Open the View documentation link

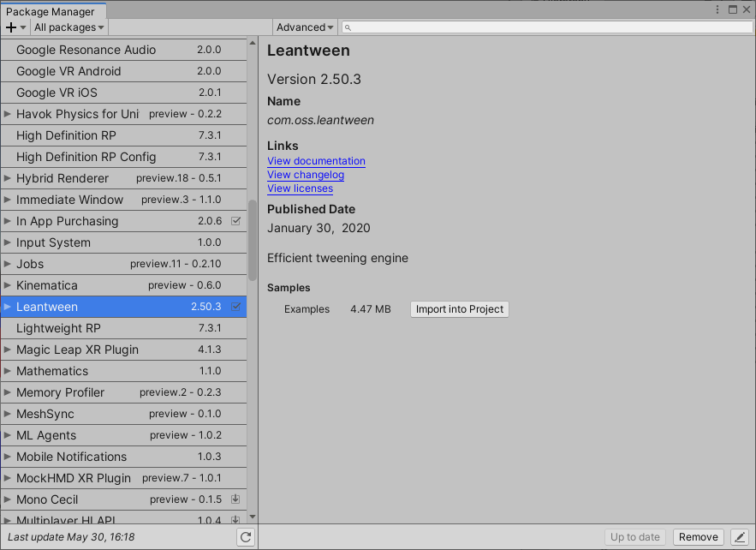pyautogui.click(x=315, y=161)
